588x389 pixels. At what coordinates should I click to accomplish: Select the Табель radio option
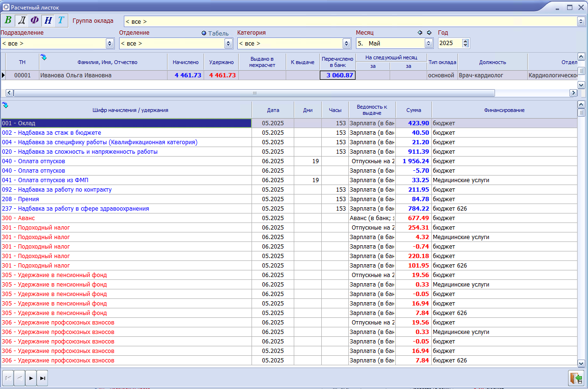tap(204, 33)
